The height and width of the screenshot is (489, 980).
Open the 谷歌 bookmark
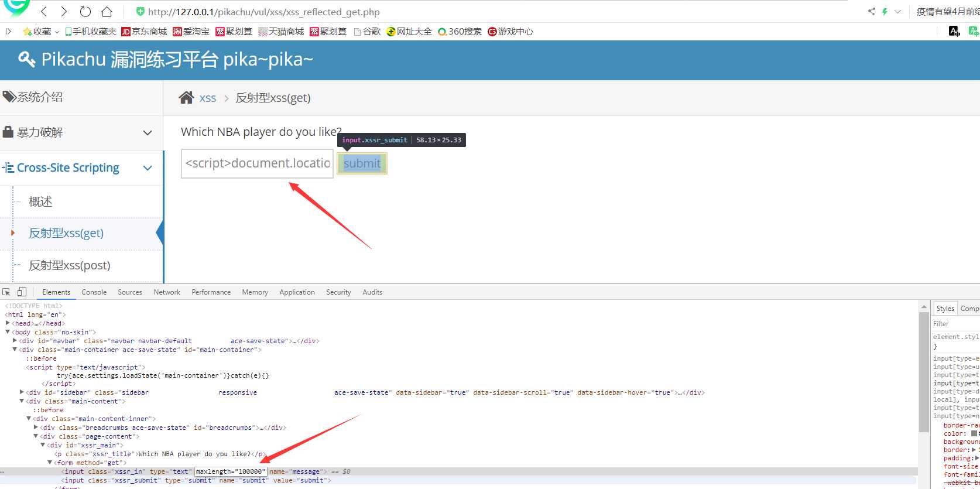[x=367, y=31]
